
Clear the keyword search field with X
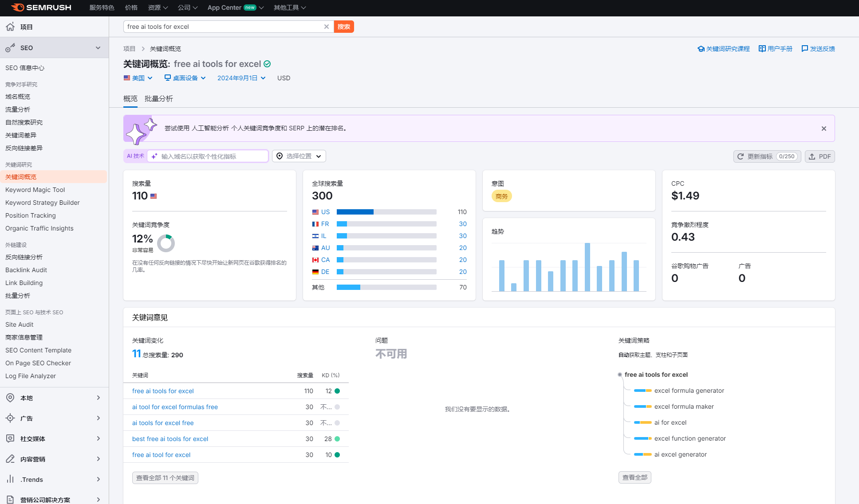click(327, 27)
